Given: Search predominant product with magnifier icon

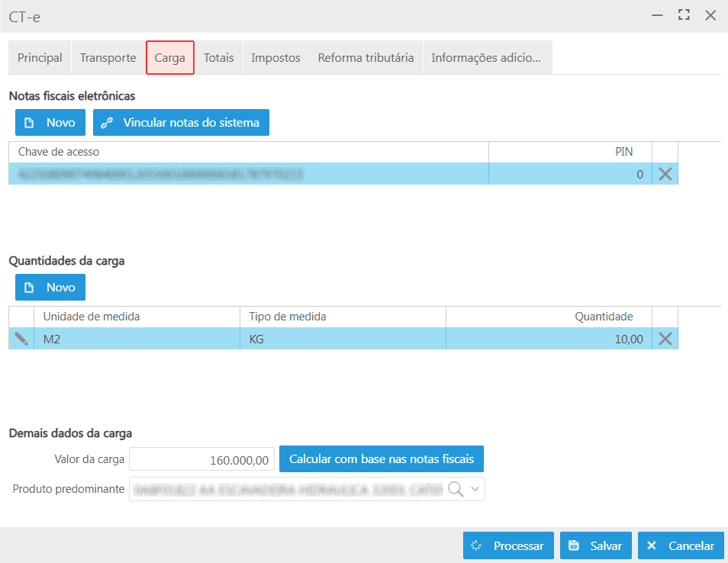Looking at the screenshot, I should [456, 489].
